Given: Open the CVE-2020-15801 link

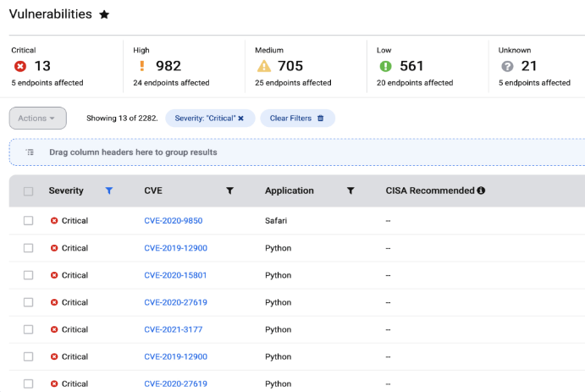Looking at the screenshot, I should click(175, 275).
